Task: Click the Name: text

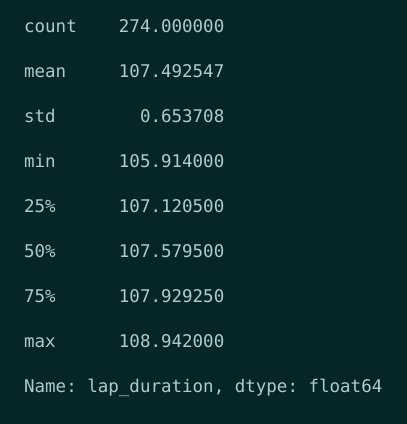Action: [x=50, y=386]
